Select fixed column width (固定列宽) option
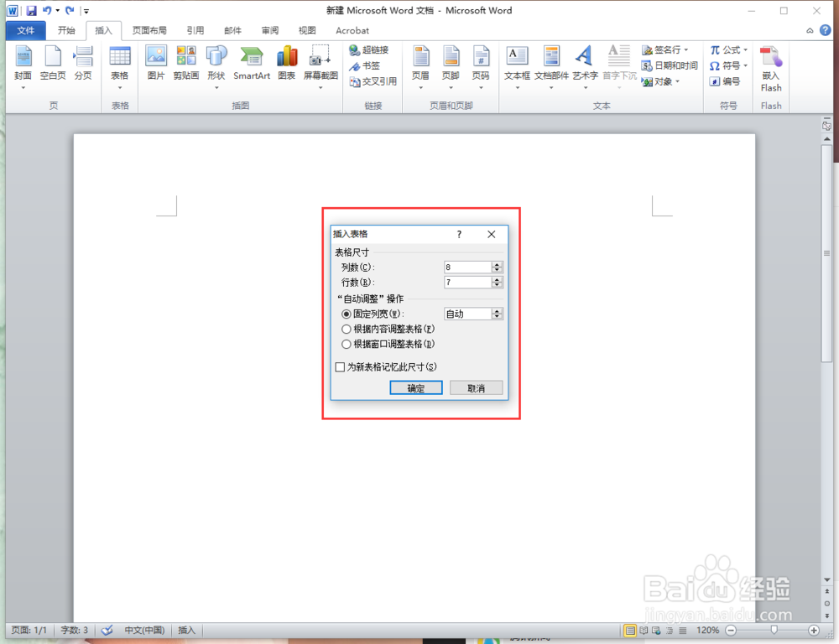Viewport: 839px width, 644px height. click(373, 314)
